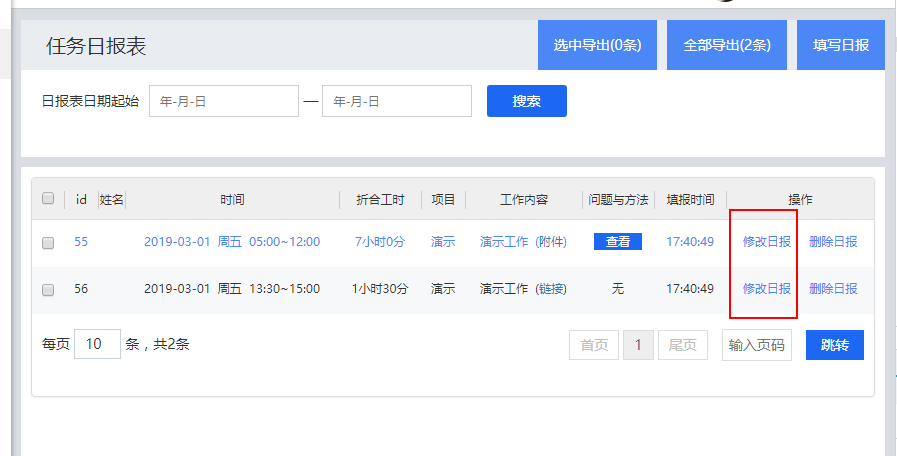Open the (链接) link in row 56

551,288
